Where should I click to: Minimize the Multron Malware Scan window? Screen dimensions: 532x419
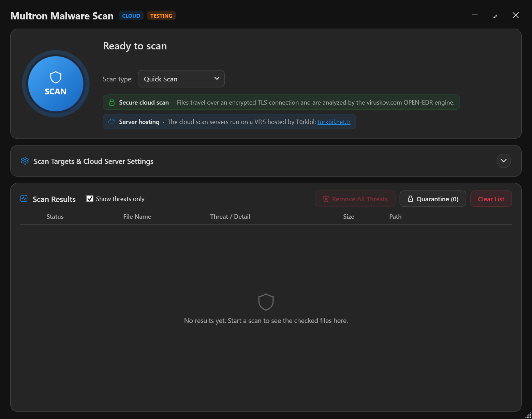click(475, 15)
